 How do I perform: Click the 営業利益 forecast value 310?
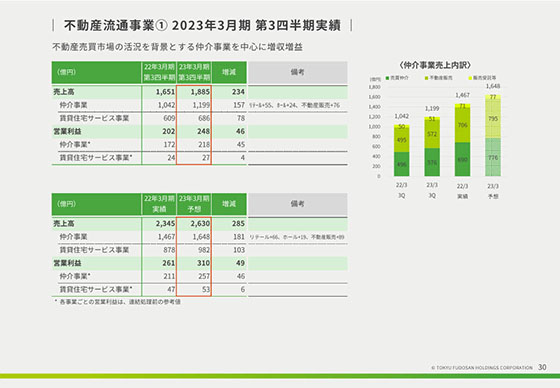click(204, 263)
